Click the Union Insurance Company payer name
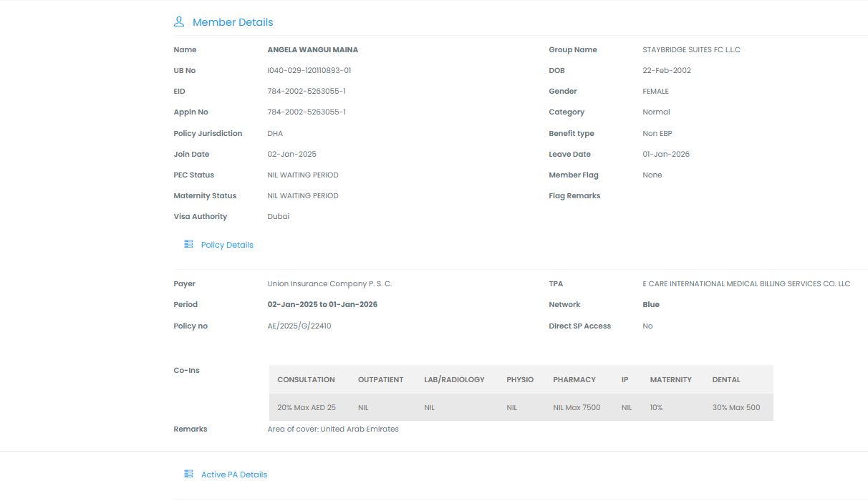The height and width of the screenshot is (501, 868). point(329,284)
